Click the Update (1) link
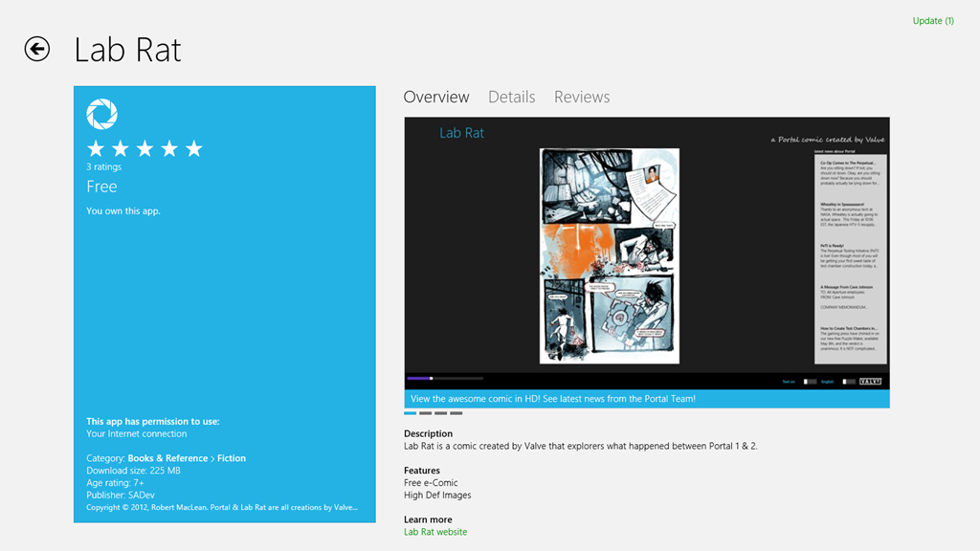The image size is (980, 551). pos(933,21)
